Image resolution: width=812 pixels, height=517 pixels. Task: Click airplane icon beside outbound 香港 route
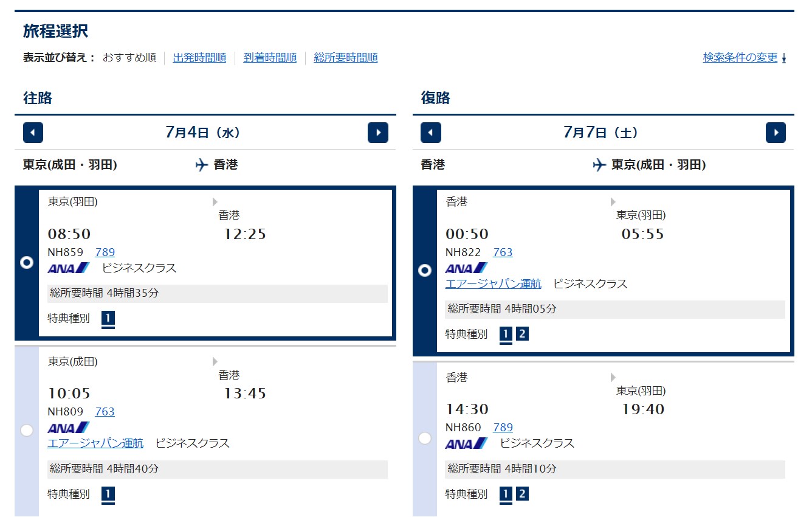point(202,165)
